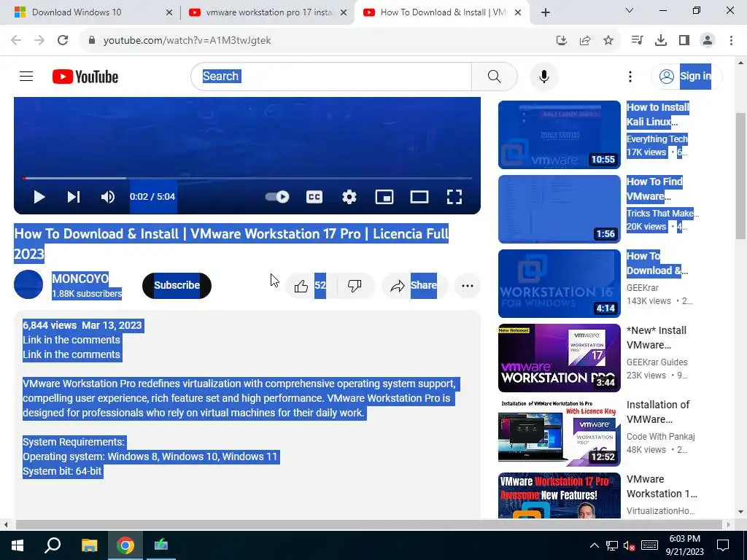Viewport: 747px width, 560px height.
Task: Open Chrome downloads
Action: click(x=660, y=41)
